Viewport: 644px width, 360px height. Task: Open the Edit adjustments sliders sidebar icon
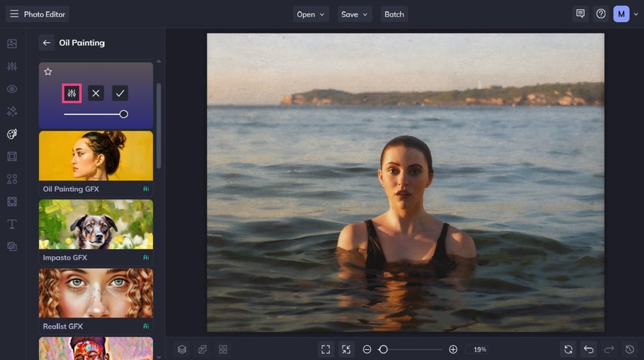12,66
